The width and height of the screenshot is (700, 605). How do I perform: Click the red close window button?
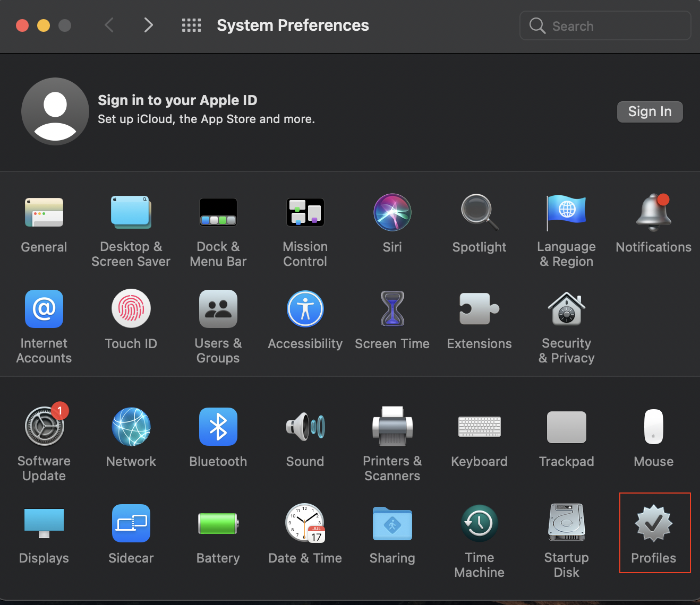(22, 25)
